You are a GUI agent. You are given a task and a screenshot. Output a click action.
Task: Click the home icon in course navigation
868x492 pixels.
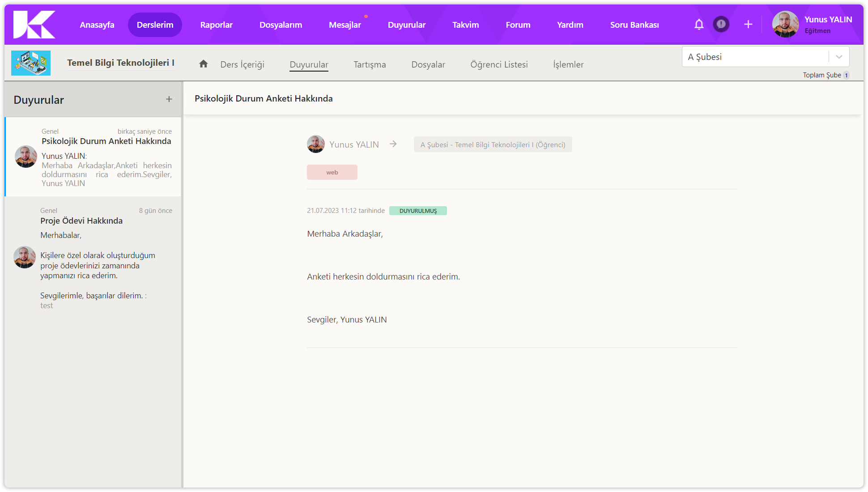coord(204,64)
